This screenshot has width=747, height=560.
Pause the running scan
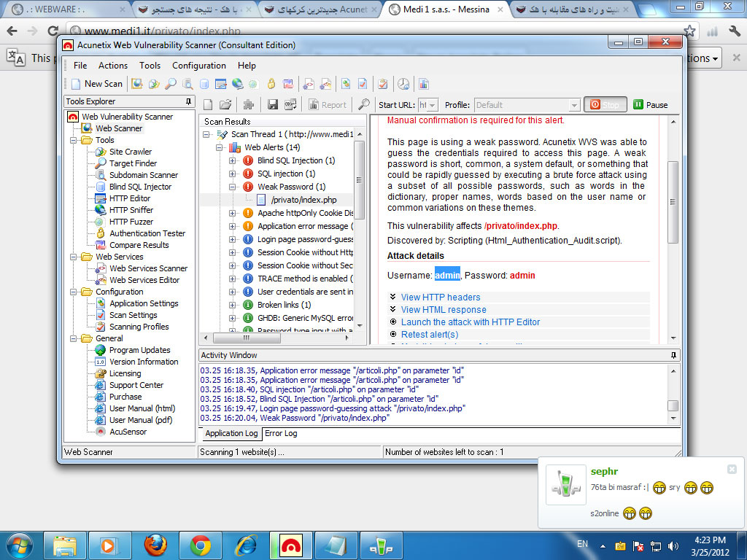click(651, 105)
